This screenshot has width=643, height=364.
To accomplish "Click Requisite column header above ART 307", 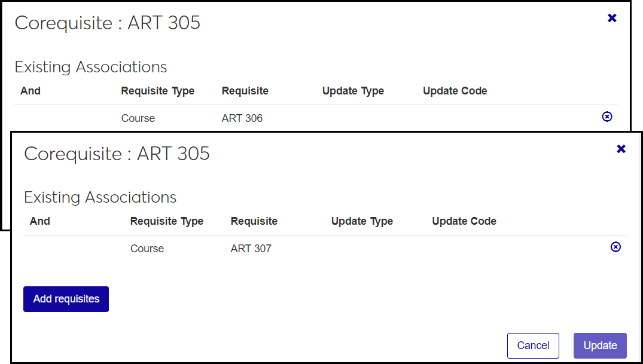I will point(254,221).
